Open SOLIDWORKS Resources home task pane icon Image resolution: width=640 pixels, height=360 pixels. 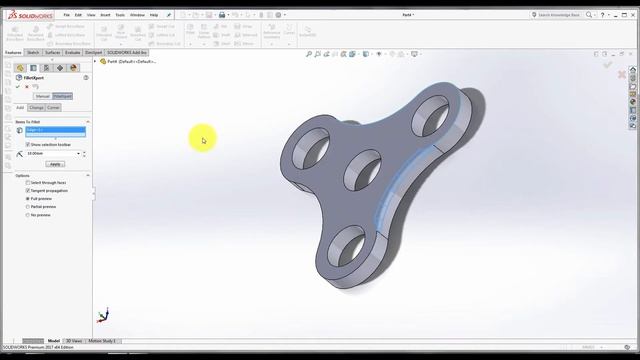(633, 70)
